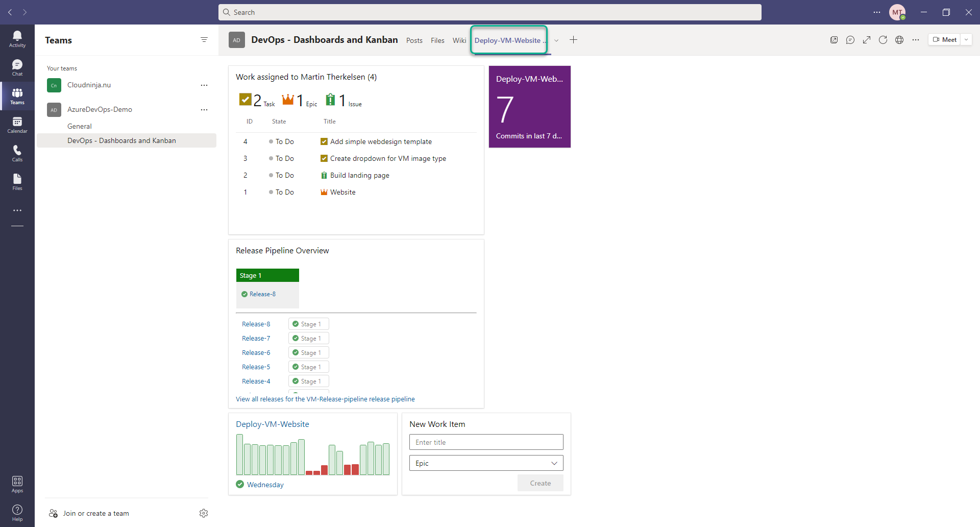980x527 pixels.
Task: Open the Deploy-VM-Website build chart title
Action: (273, 424)
